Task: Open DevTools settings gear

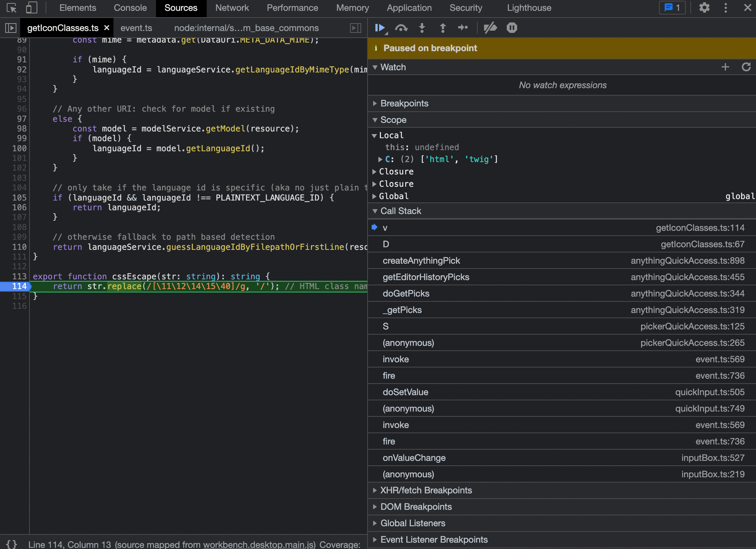Action: click(705, 8)
